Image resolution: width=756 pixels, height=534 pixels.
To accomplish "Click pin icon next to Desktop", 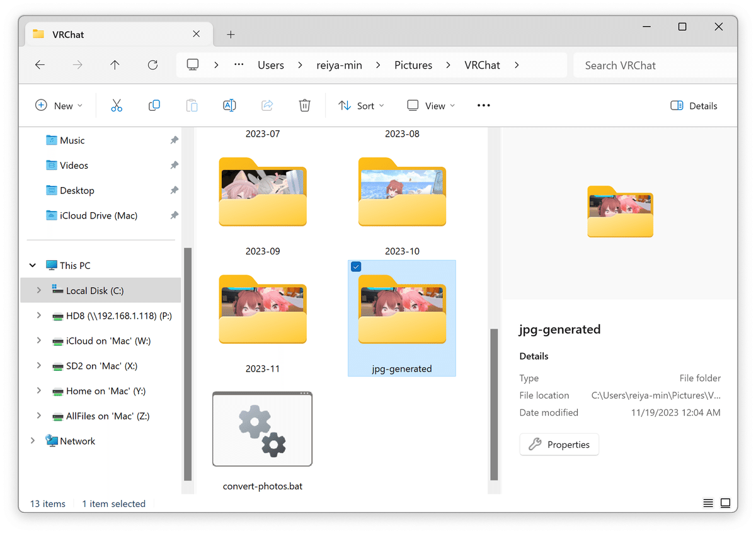I will pos(174,190).
